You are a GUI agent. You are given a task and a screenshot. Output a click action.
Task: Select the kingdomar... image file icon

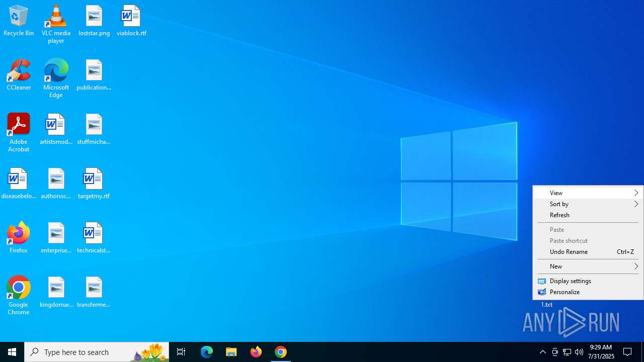point(56,293)
